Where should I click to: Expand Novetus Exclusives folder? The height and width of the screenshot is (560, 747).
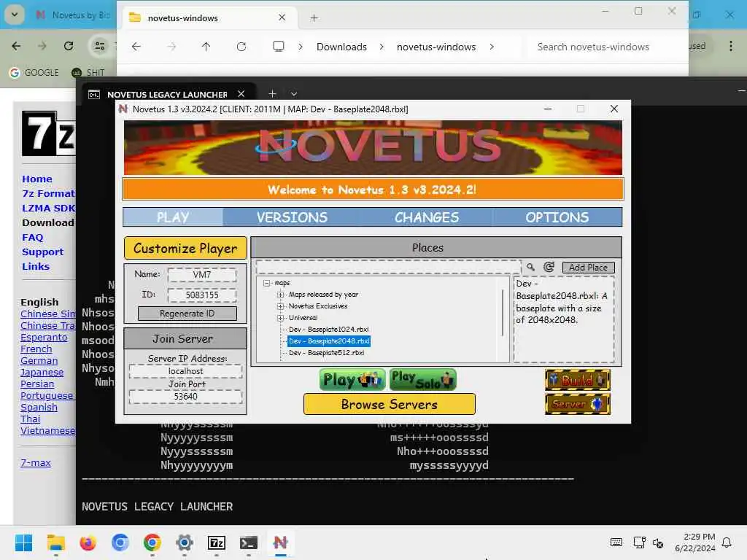[281, 306]
